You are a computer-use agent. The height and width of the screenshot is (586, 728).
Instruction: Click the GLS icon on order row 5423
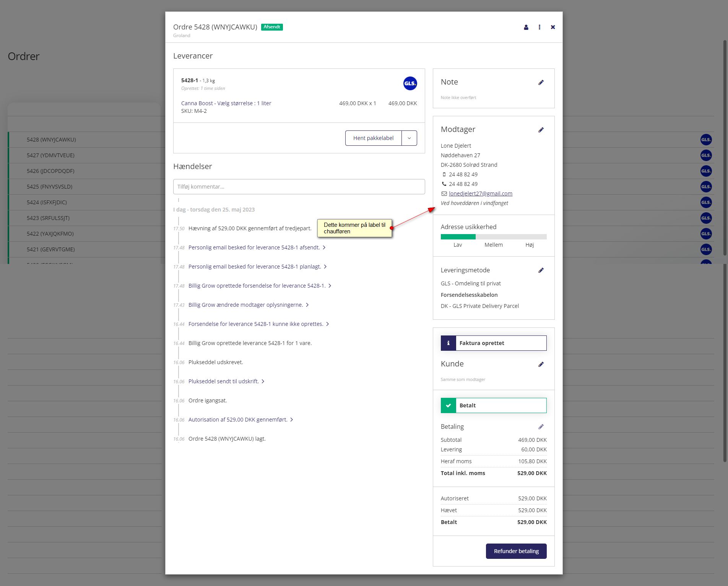point(706,218)
